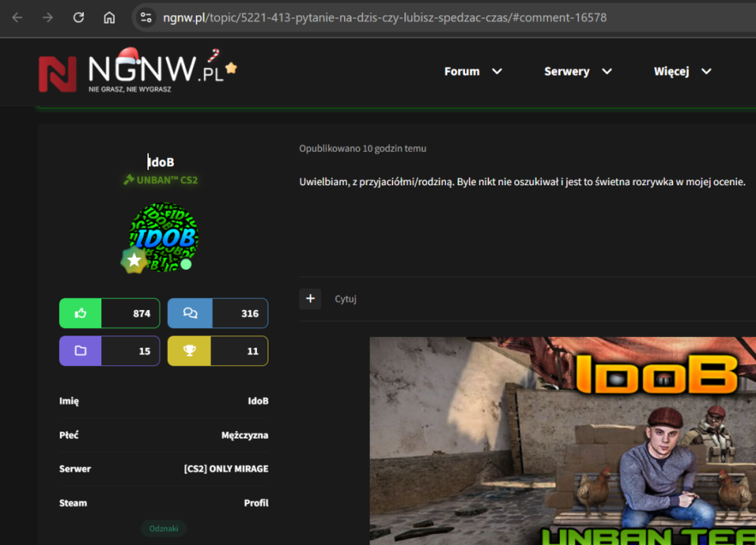Click the [CS2] ONLY MIRAGE server value
Viewport: 756px width, 545px height.
click(x=226, y=469)
